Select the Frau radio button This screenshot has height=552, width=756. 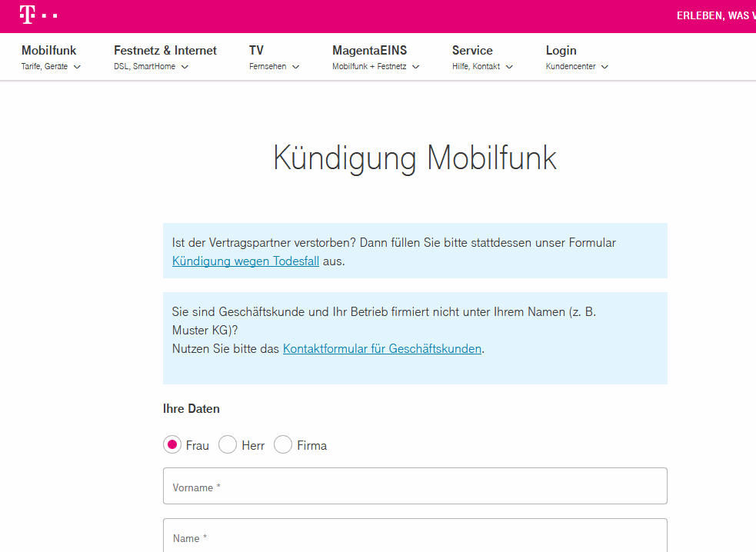tap(172, 444)
